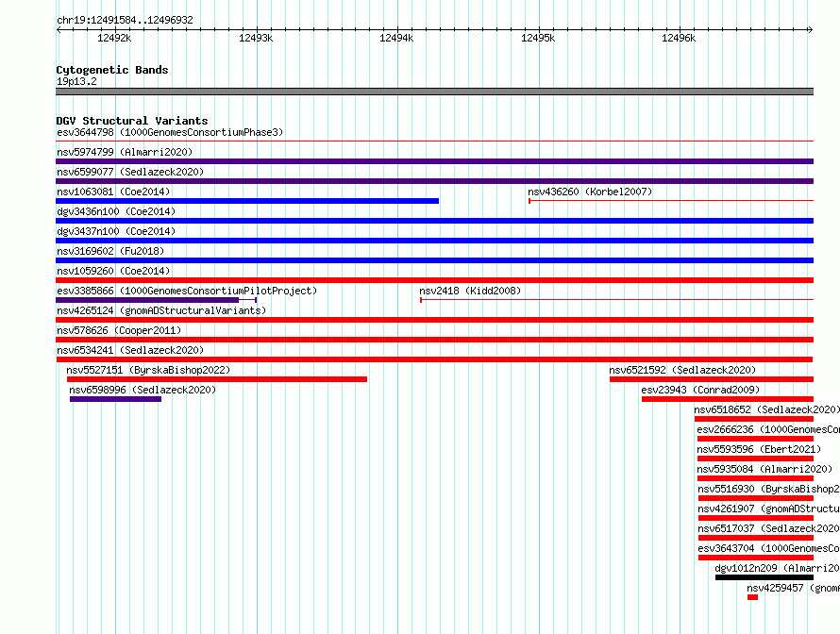Open the nsv6518652 (Sedlazeck2020) label
This screenshot has height=634, width=840.
tap(767, 409)
